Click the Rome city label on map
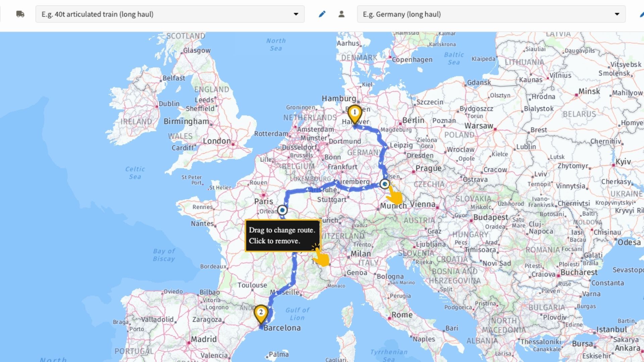This screenshot has height=362, width=644. point(402,315)
